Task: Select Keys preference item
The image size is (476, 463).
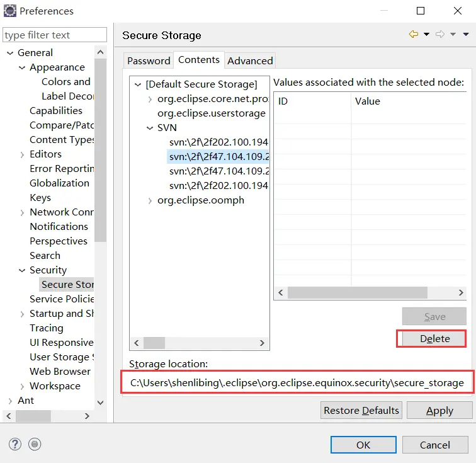Action: [40, 198]
